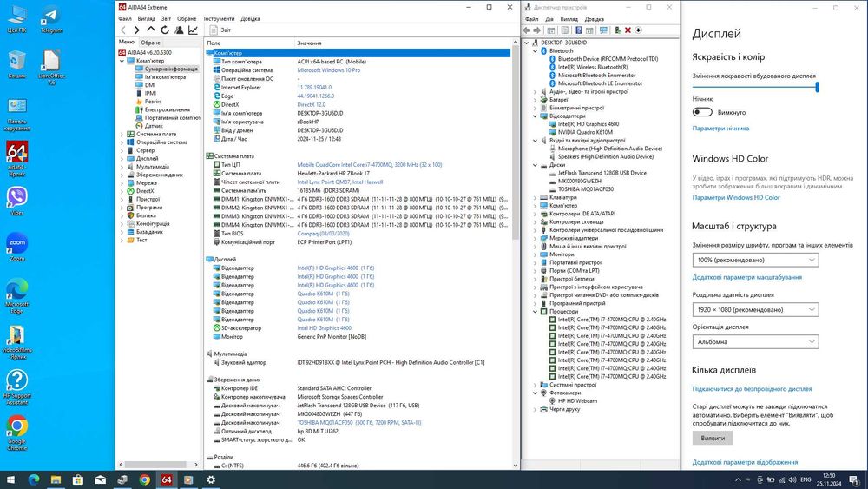Click the Виявити button
The width and height of the screenshot is (868, 489).
click(713, 439)
